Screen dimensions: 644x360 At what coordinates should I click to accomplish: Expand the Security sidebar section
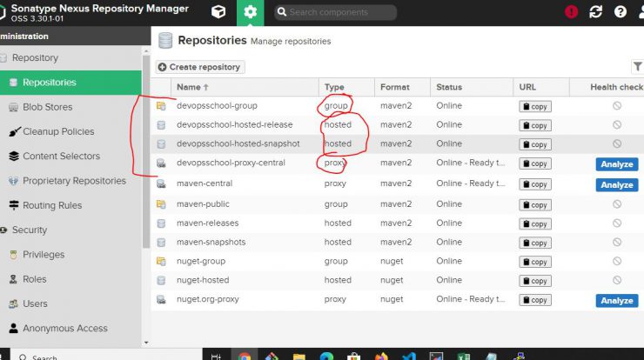[x=30, y=230]
